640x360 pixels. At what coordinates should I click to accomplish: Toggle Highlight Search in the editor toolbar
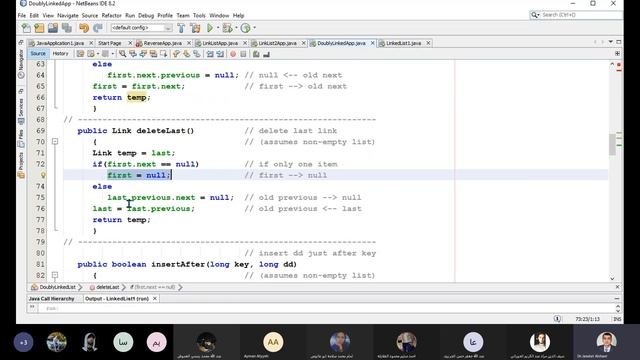tap(153, 54)
